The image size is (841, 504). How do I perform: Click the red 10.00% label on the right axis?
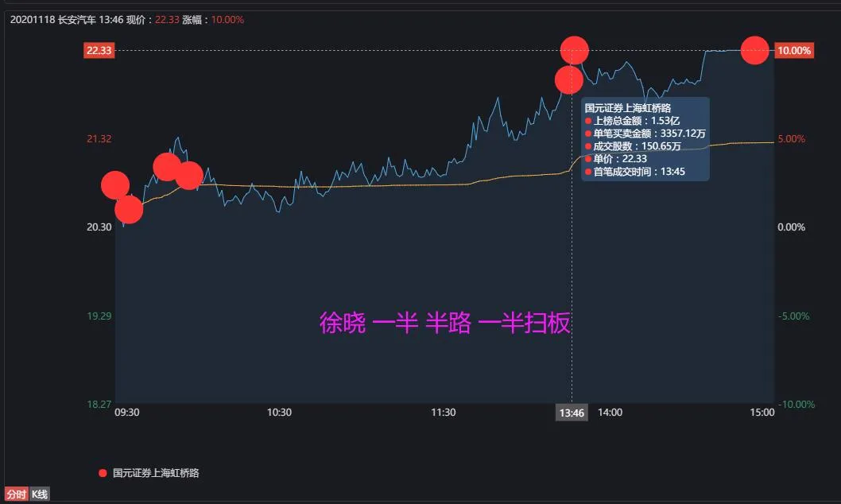point(794,49)
